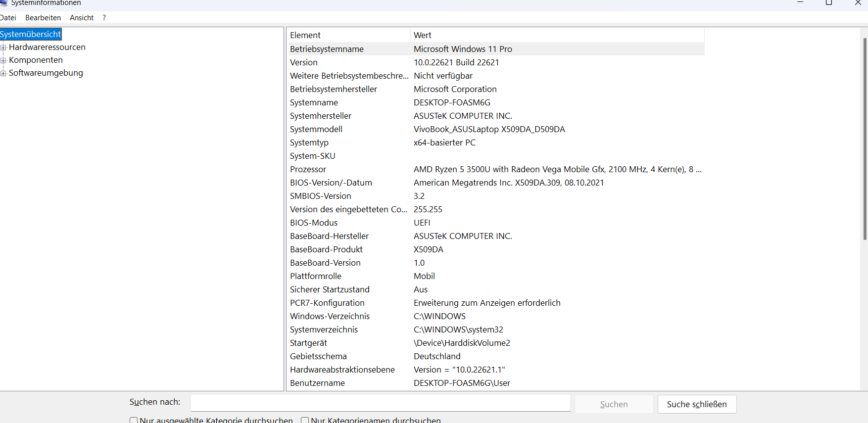The image size is (868, 423).
Task: Minimize the Systeminformationen window
Action: pyautogui.click(x=800, y=3)
